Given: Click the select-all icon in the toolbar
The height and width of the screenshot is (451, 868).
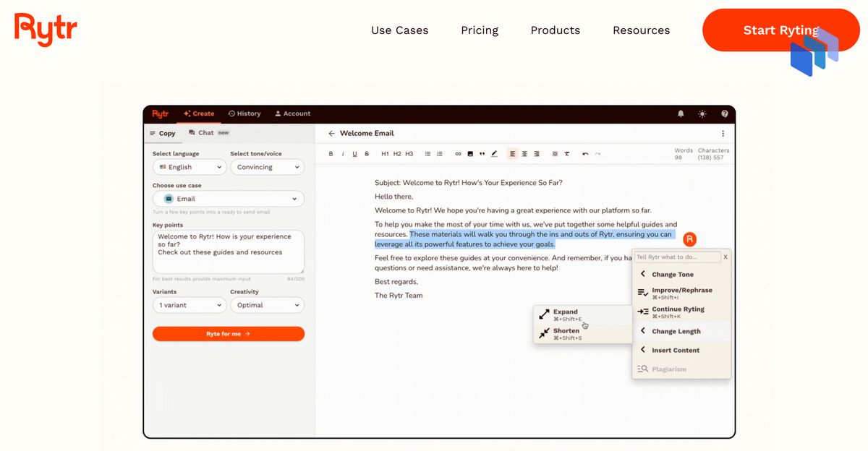Looking at the screenshot, I should (x=555, y=154).
